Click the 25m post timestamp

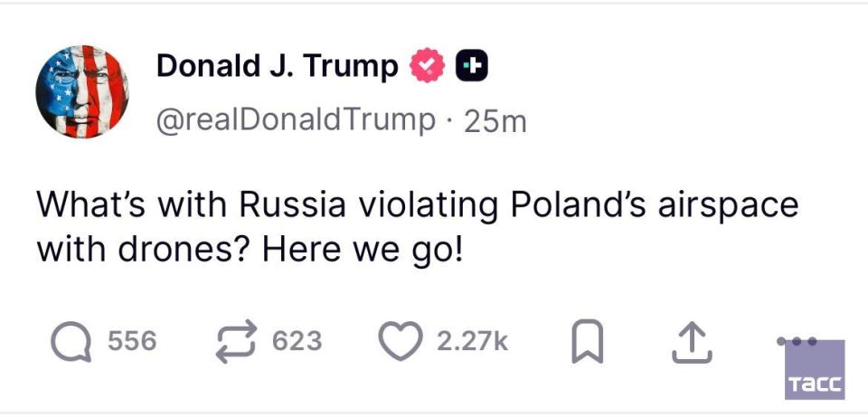tap(495, 121)
